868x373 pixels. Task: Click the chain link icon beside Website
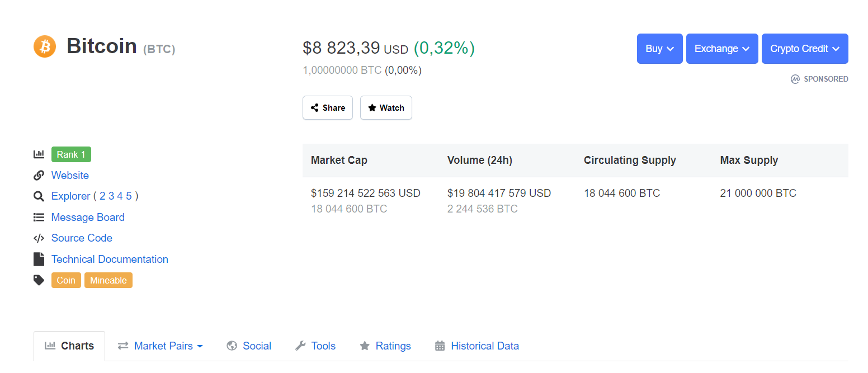[x=39, y=176]
